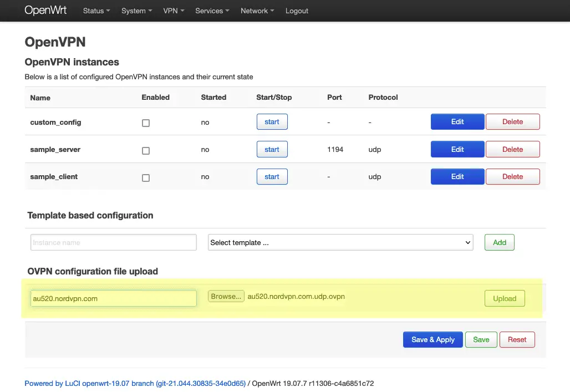Enable the custom_config instance checkbox

point(146,123)
